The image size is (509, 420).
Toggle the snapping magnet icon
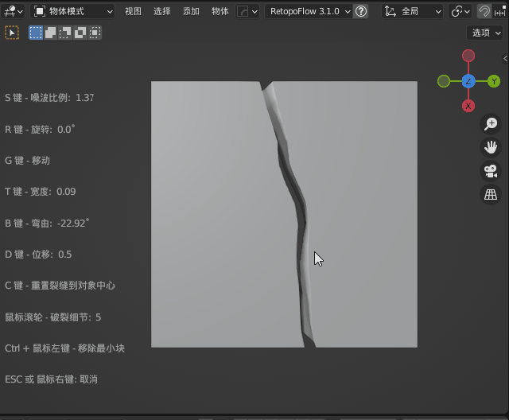[x=484, y=12]
